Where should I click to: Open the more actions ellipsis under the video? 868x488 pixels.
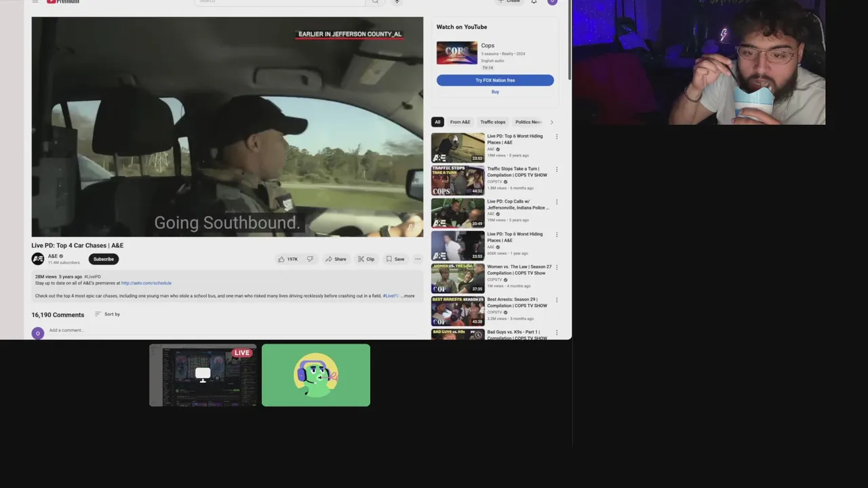[x=418, y=259]
